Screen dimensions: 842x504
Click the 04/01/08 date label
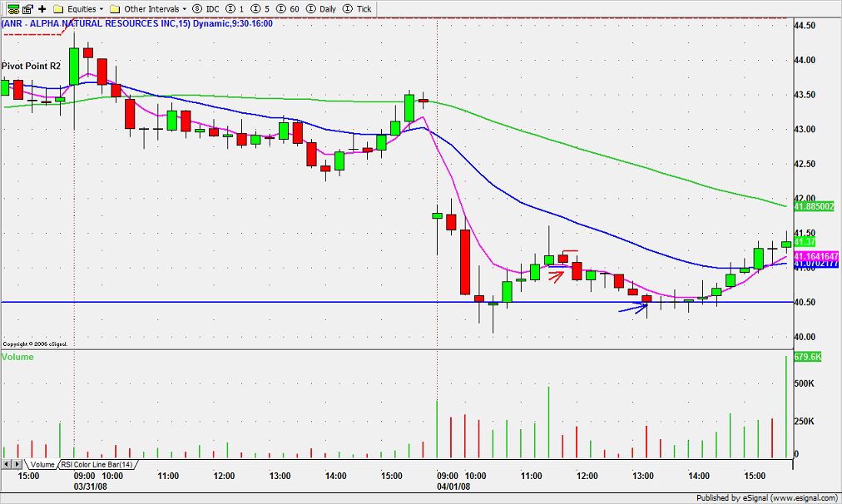tap(453, 487)
